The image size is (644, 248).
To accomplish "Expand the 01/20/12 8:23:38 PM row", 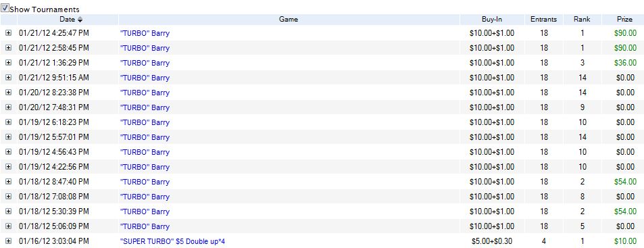I will point(9,93).
